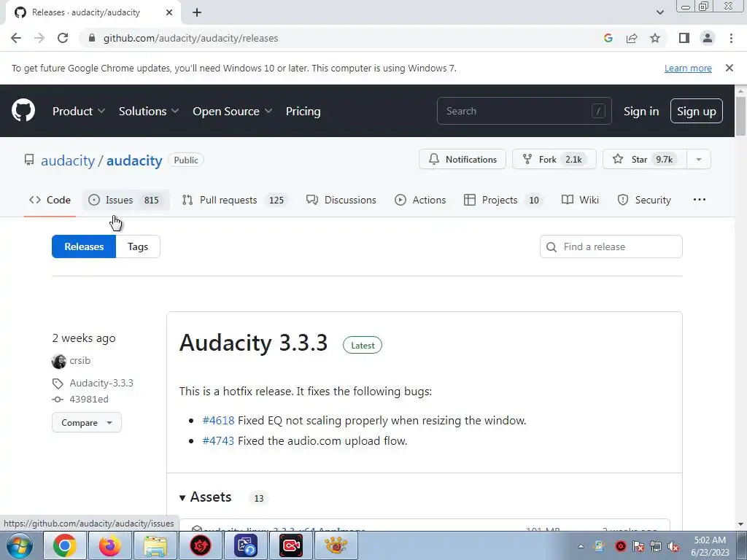The image size is (747, 560).
Task: Open the audacity repository name link
Action: click(134, 160)
